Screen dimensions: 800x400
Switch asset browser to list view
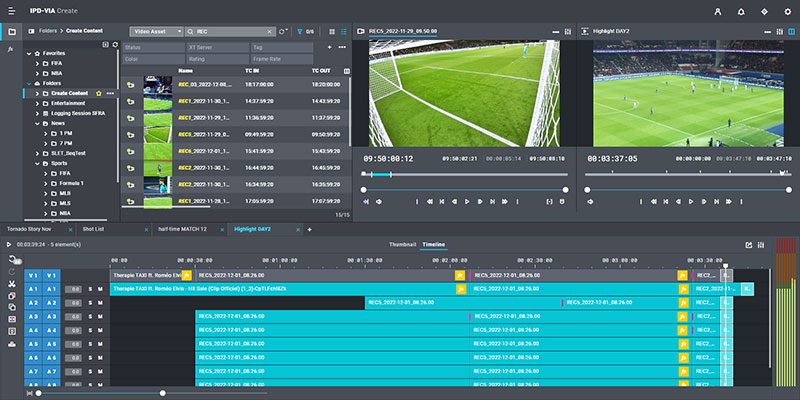344,32
